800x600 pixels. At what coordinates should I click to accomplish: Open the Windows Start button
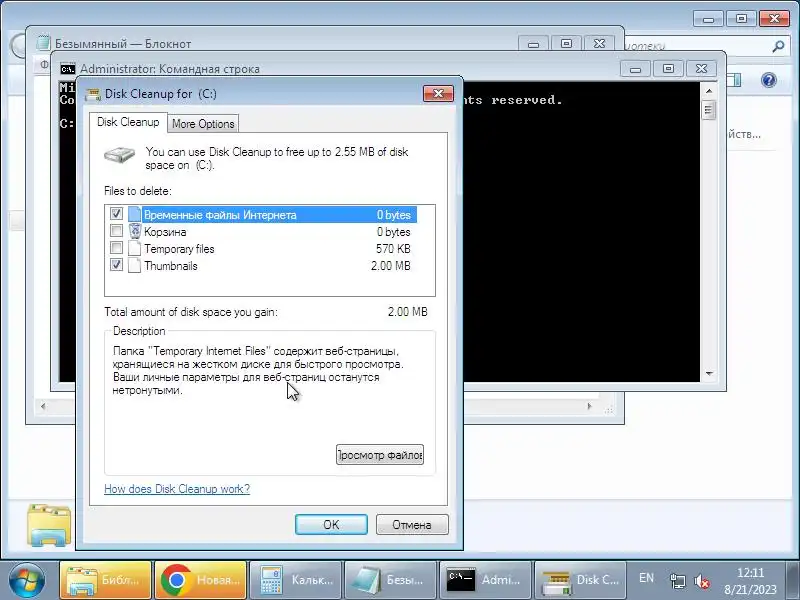[x=27, y=580]
